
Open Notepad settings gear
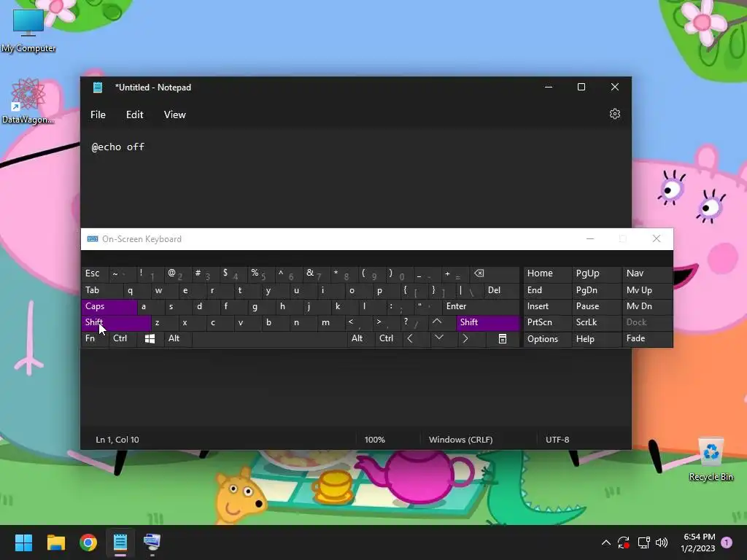[x=614, y=114]
